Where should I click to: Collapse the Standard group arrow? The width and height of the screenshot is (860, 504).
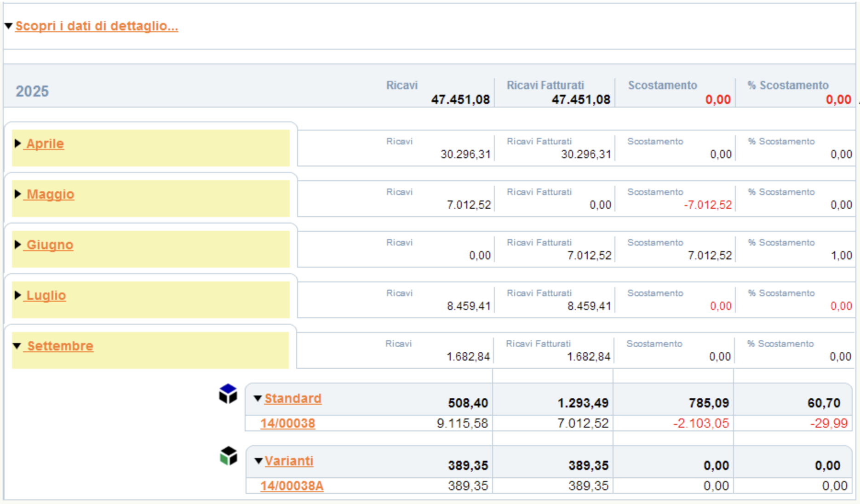[258, 398]
